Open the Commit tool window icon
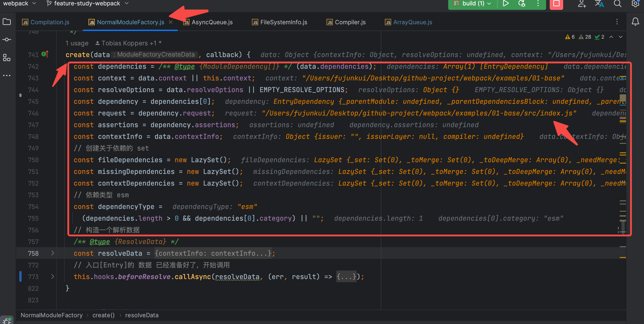Image resolution: width=644 pixels, height=324 pixels. [x=7, y=40]
